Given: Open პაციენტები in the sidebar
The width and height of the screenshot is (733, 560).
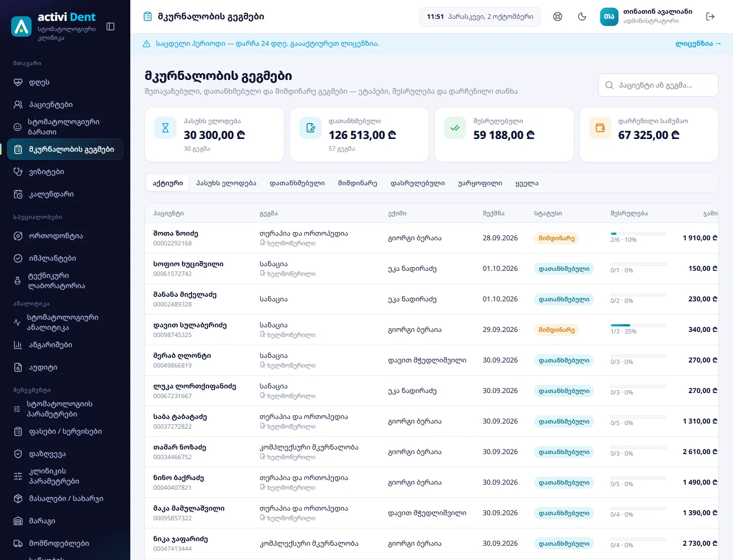Looking at the screenshot, I should click(x=65, y=104).
